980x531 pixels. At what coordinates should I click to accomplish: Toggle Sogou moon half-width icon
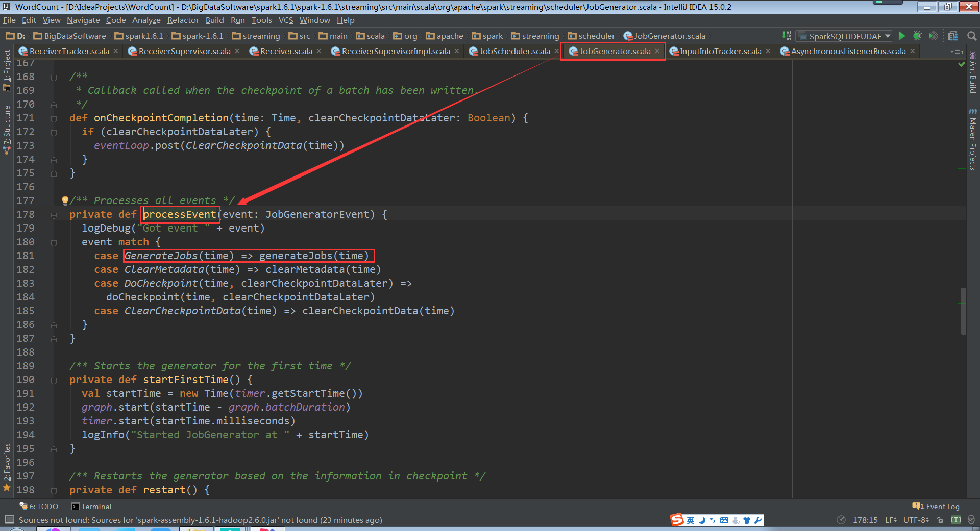tap(702, 520)
